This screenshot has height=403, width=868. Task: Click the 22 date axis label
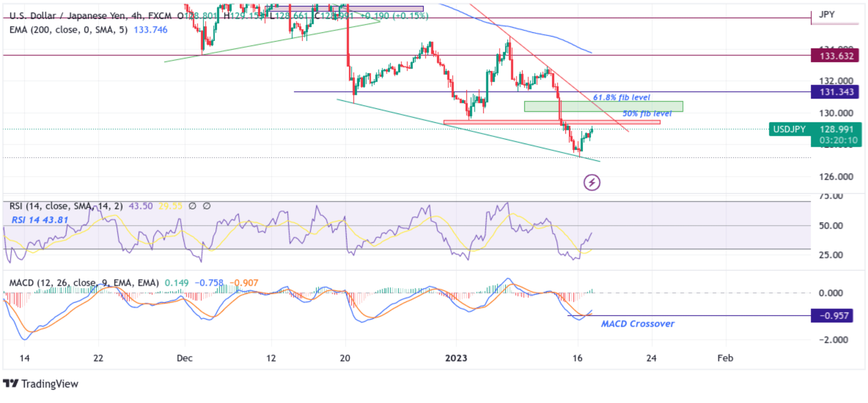pyautogui.click(x=98, y=358)
